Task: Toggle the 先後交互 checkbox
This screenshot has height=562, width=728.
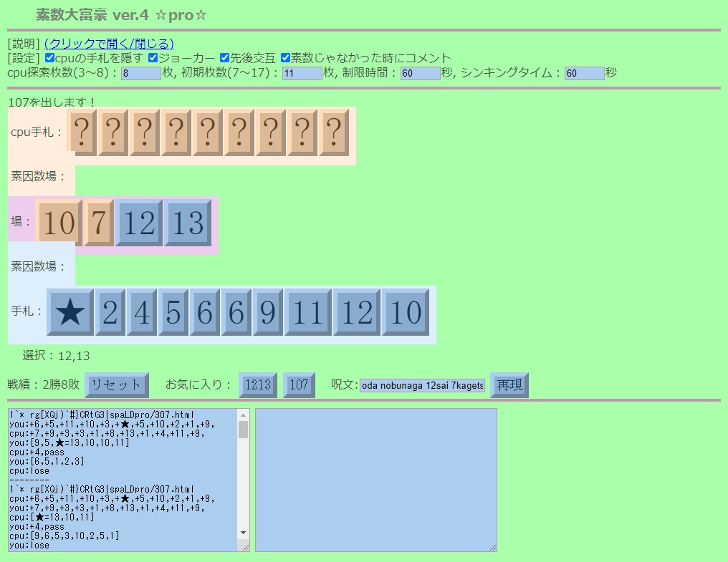Action: pos(225,57)
